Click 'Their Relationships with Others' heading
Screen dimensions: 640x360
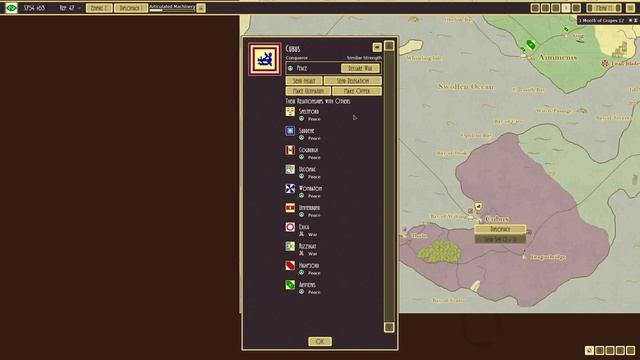[318, 101]
